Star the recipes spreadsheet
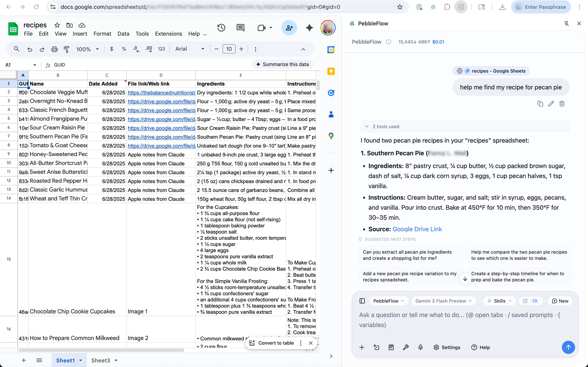The image size is (588, 367). pyautogui.click(x=57, y=25)
